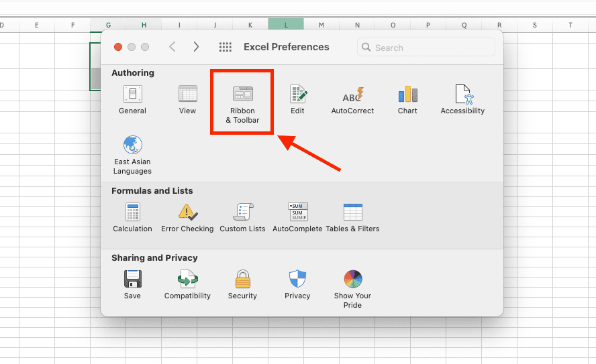Select column T header in spreadsheet
This screenshot has width=596, height=364.
pyautogui.click(x=570, y=25)
